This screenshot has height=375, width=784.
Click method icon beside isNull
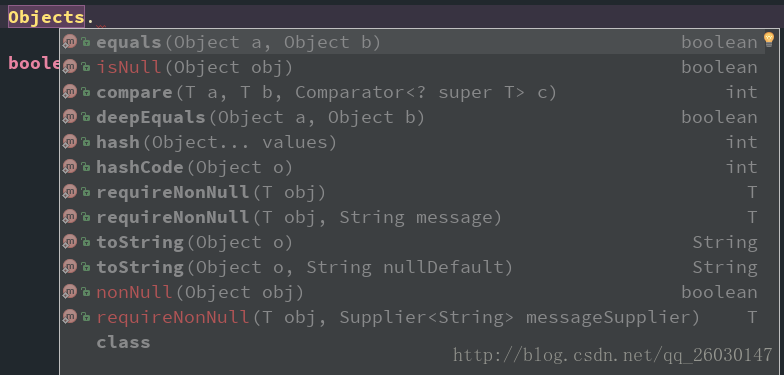(70, 67)
